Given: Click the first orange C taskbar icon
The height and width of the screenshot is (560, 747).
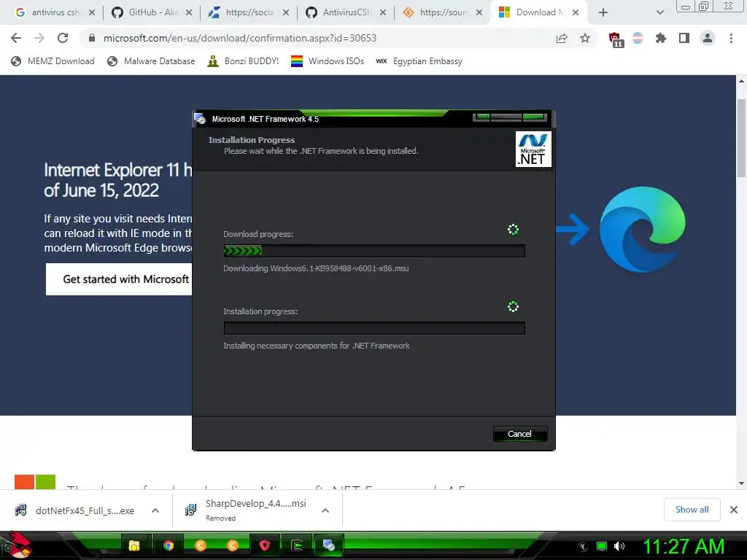Looking at the screenshot, I should click(201, 545).
